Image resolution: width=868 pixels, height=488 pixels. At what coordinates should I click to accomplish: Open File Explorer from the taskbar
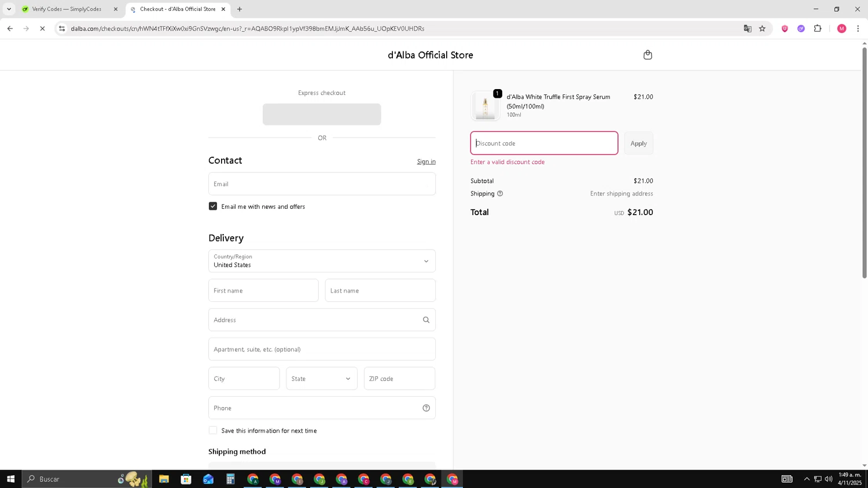pyautogui.click(x=164, y=479)
